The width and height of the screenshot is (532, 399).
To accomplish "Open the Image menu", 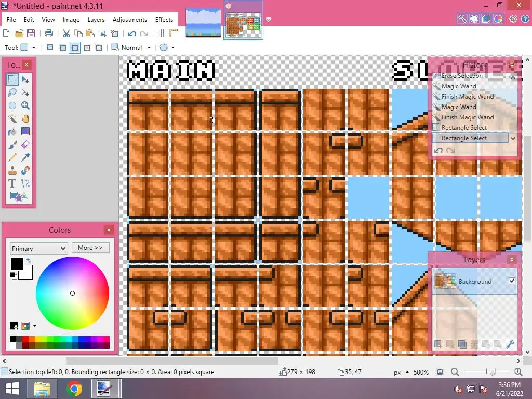I will (71, 20).
